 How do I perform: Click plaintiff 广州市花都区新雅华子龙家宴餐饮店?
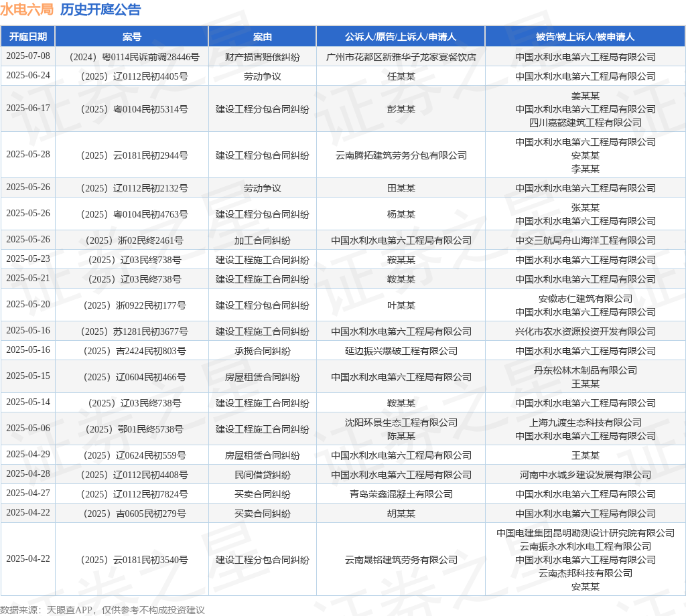coord(401,57)
